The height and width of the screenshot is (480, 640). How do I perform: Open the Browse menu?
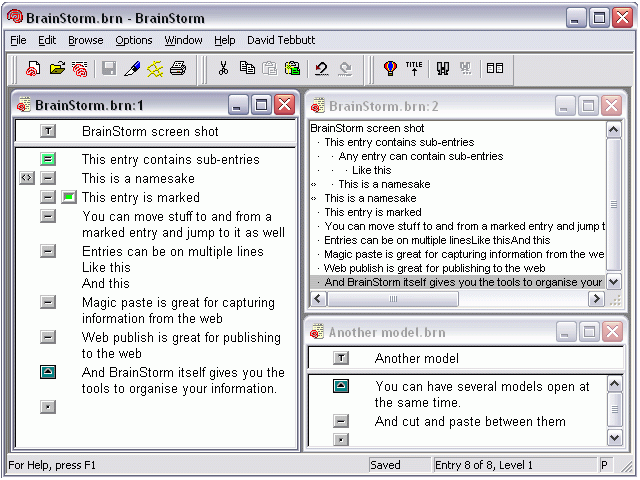tap(85, 40)
